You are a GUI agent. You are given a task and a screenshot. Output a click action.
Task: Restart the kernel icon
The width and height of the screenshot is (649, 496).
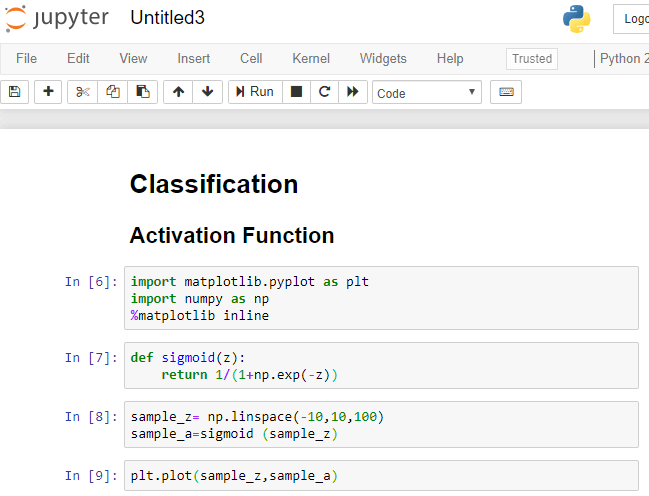324,92
